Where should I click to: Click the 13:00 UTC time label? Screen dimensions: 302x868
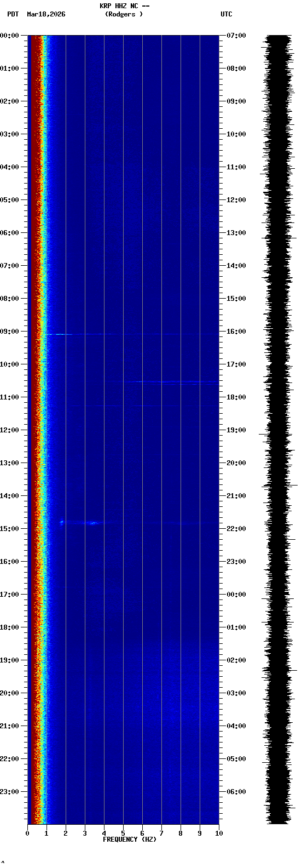coord(236,233)
